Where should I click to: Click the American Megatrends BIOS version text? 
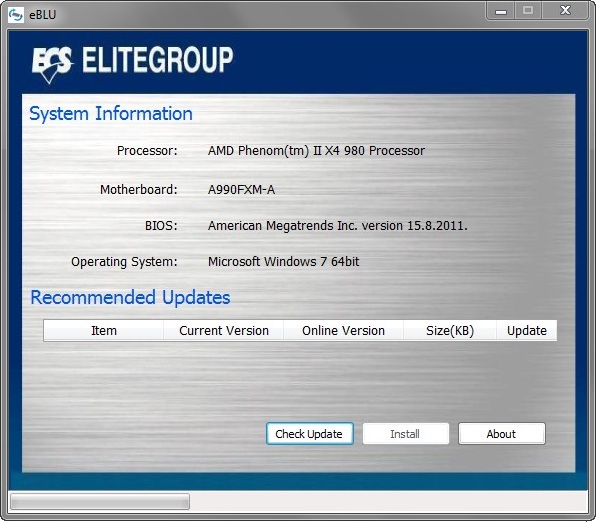pos(338,226)
